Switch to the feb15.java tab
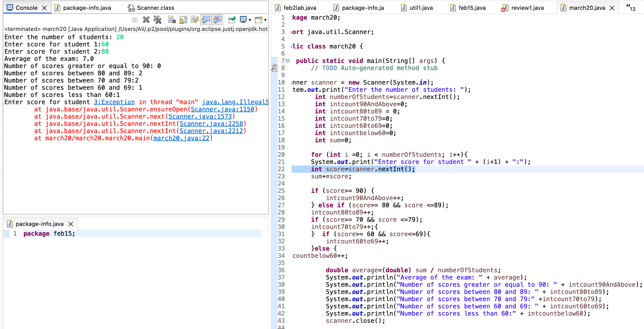This screenshot has height=329, width=644. pyautogui.click(x=472, y=8)
